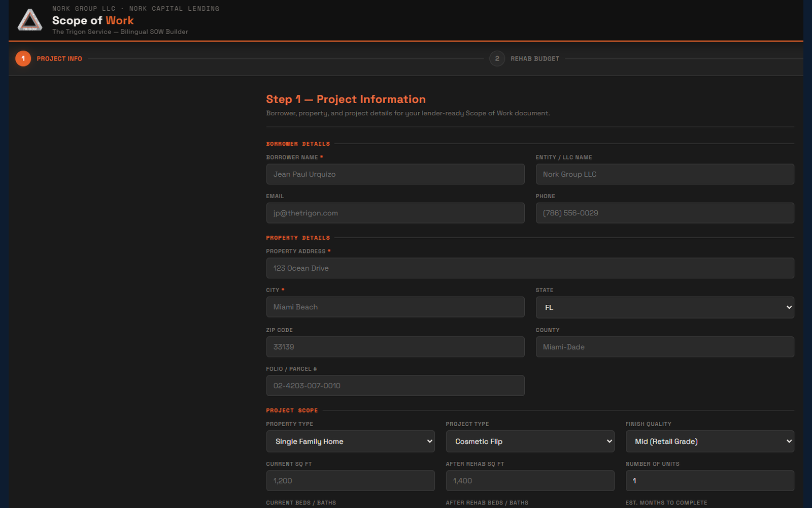Click the 'NORK GROUP LLC · NORK CAPITAL LENDING' text

click(x=136, y=9)
